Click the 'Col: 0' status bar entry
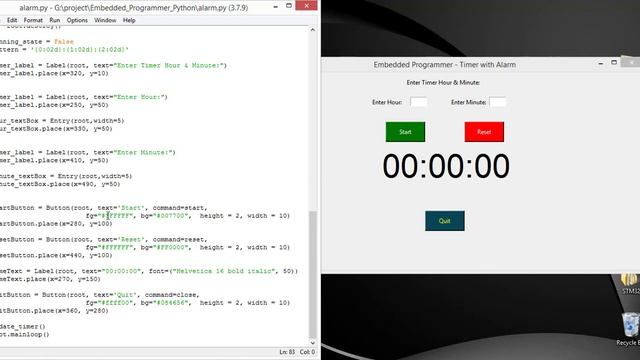The height and width of the screenshot is (360, 640). click(307, 352)
